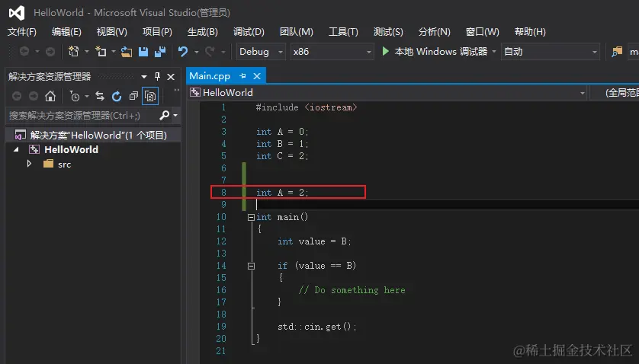Screen dimensions: 639x364
Task: Click the Solution Explorer search field
Action: click(x=82, y=116)
